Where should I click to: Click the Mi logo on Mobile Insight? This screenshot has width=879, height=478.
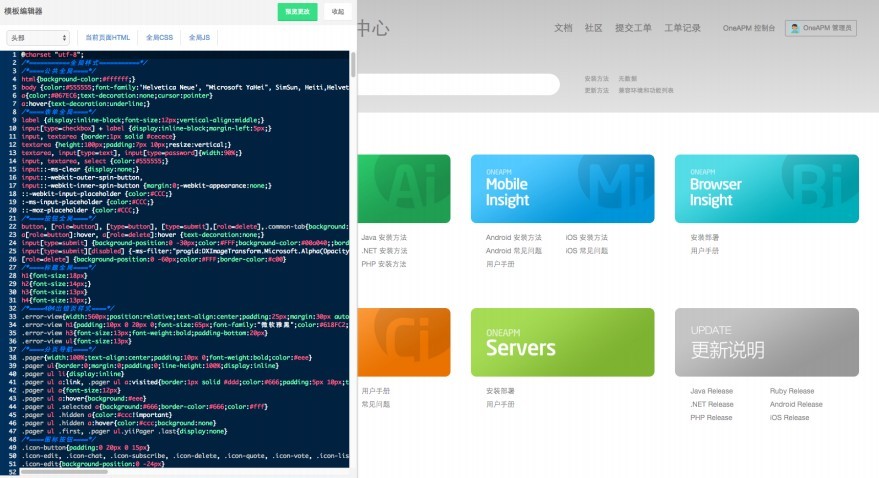(616, 184)
